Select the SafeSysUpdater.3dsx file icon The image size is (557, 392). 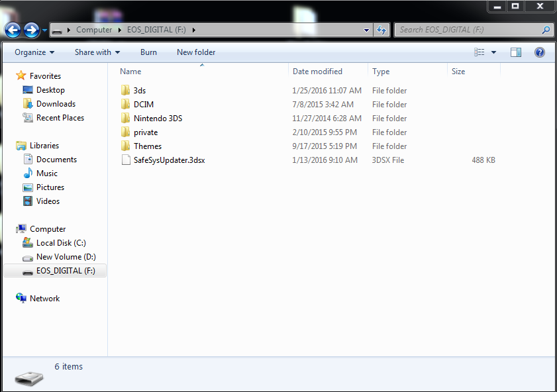pos(126,160)
